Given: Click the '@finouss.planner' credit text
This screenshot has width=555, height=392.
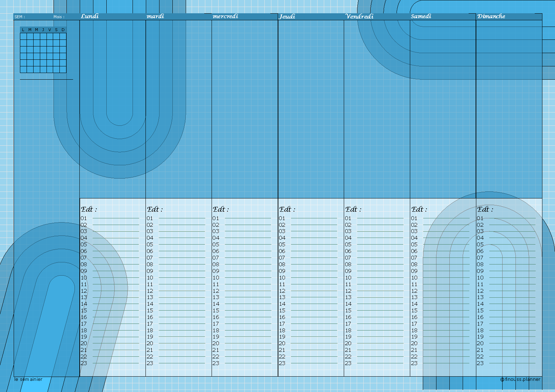Looking at the screenshot, I should pos(520,379).
